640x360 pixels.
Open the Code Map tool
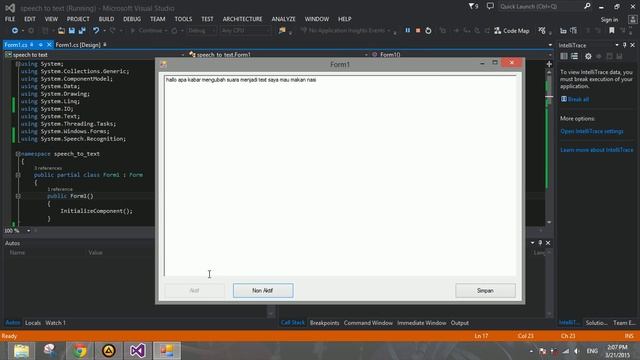tap(511, 31)
